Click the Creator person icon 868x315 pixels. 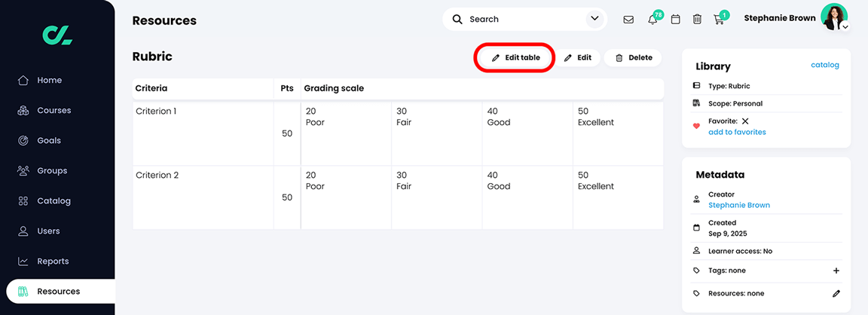click(x=696, y=199)
